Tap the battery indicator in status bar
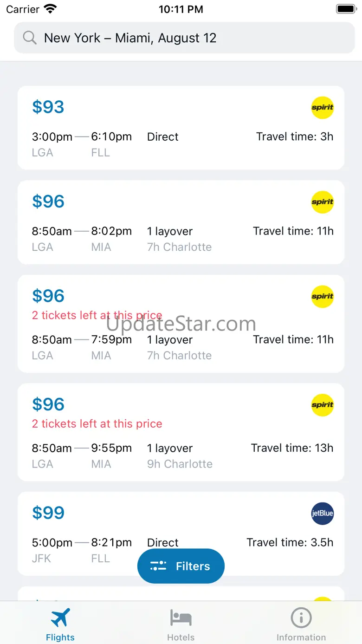362x644 pixels. pyautogui.click(x=345, y=9)
